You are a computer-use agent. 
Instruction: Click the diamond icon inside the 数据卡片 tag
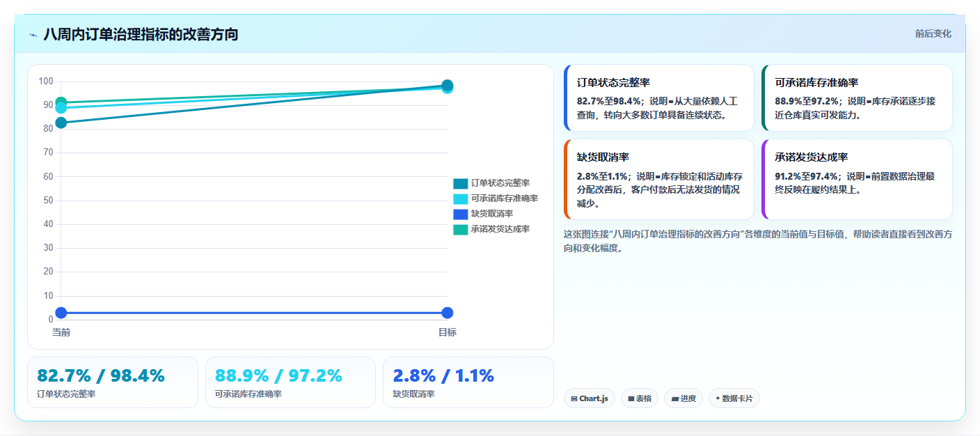718,398
